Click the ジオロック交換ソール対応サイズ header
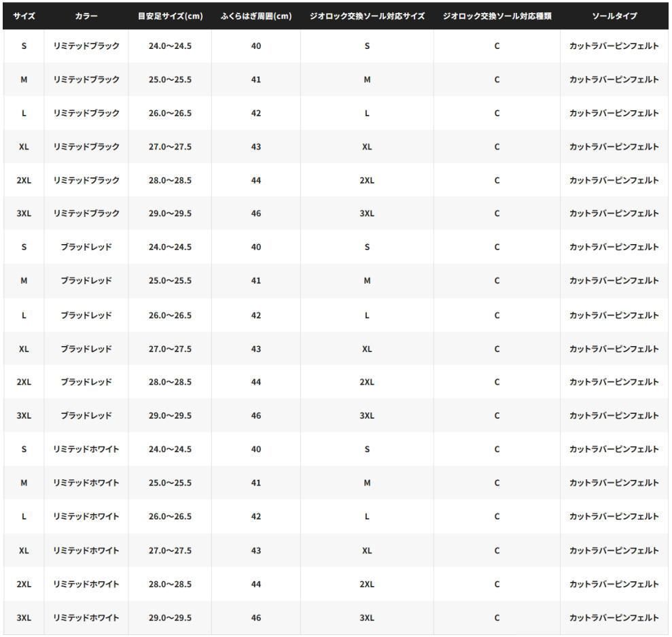This screenshot has height=637, width=672. [367, 16]
